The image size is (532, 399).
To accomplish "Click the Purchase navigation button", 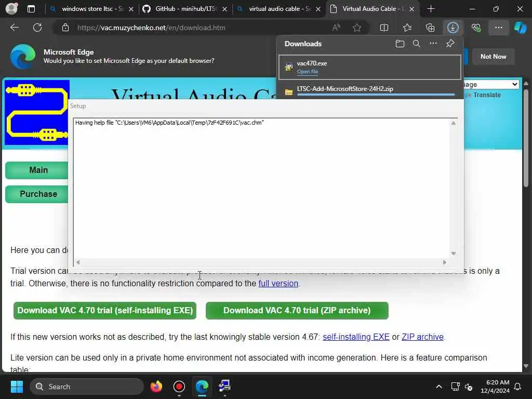I will pyautogui.click(x=37, y=194).
